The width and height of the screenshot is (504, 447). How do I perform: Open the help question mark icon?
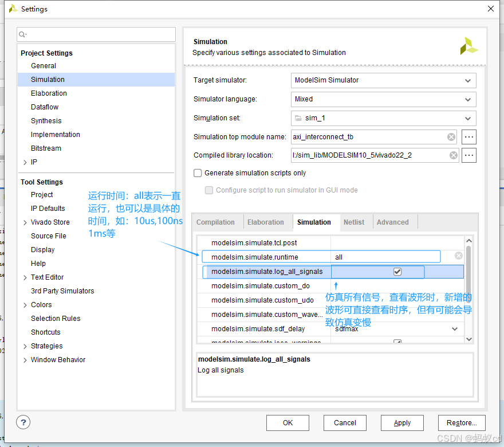[x=23, y=422]
